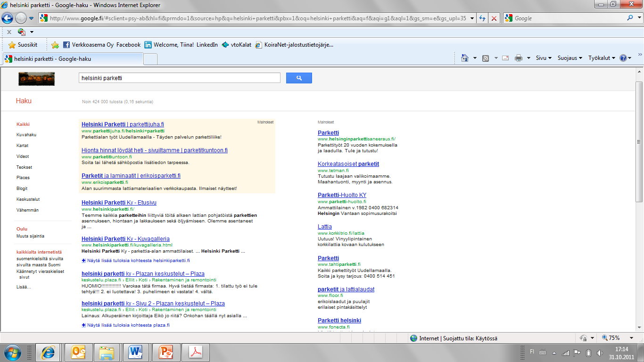Click Vähemmän to collapse sidebar options

pyautogui.click(x=27, y=210)
